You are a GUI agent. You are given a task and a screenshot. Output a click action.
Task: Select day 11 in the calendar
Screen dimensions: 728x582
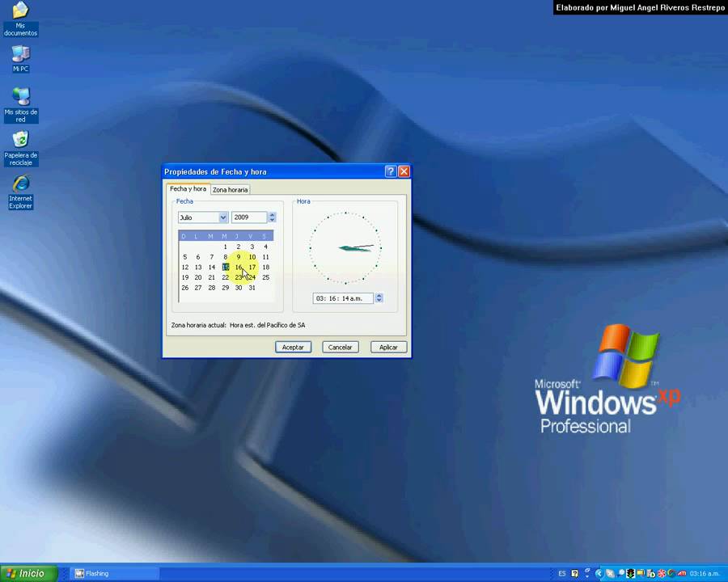click(x=265, y=257)
